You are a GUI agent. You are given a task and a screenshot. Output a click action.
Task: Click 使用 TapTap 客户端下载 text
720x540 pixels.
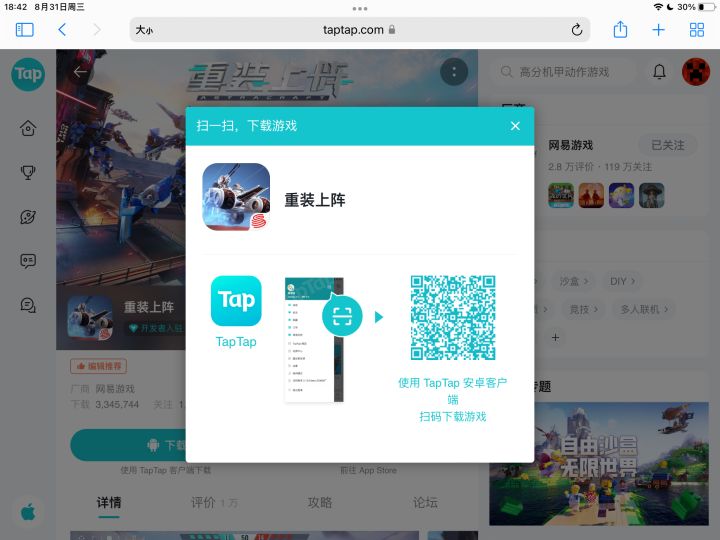[166, 470]
